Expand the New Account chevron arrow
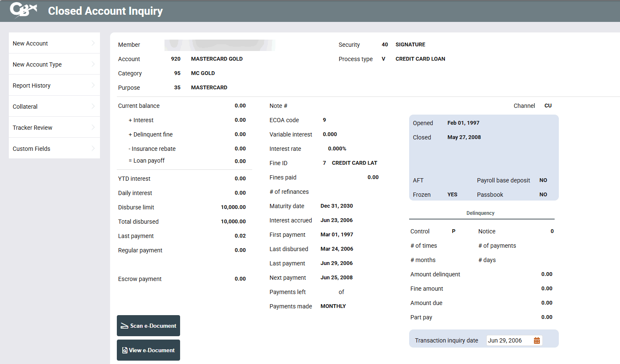The image size is (620, 364). point(93,43)
